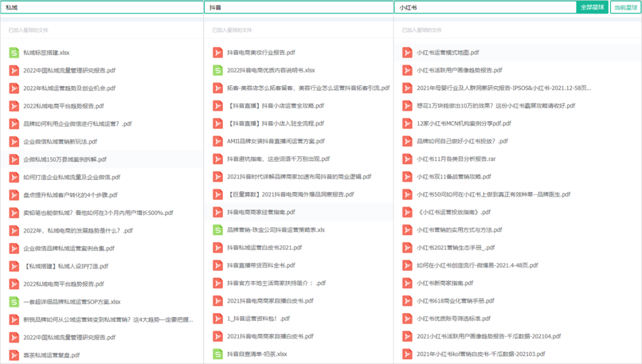
Task: Open 想花1万块钱做出10万的效果 file
Action: 496,106
